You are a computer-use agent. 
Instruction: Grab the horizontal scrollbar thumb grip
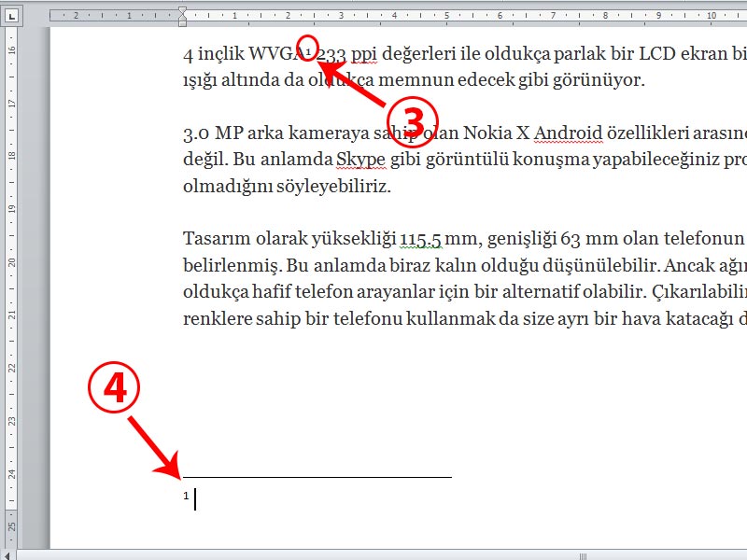click(x=583, y=555)
